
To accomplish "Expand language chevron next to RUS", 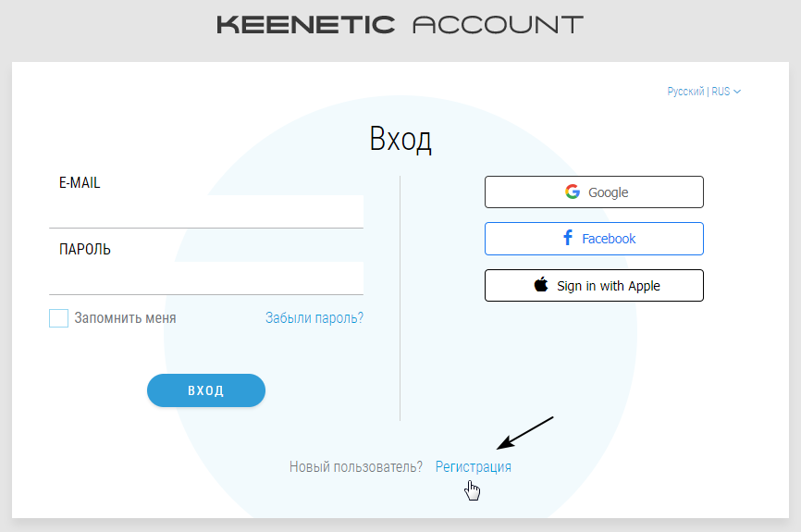I will point(737,92).
